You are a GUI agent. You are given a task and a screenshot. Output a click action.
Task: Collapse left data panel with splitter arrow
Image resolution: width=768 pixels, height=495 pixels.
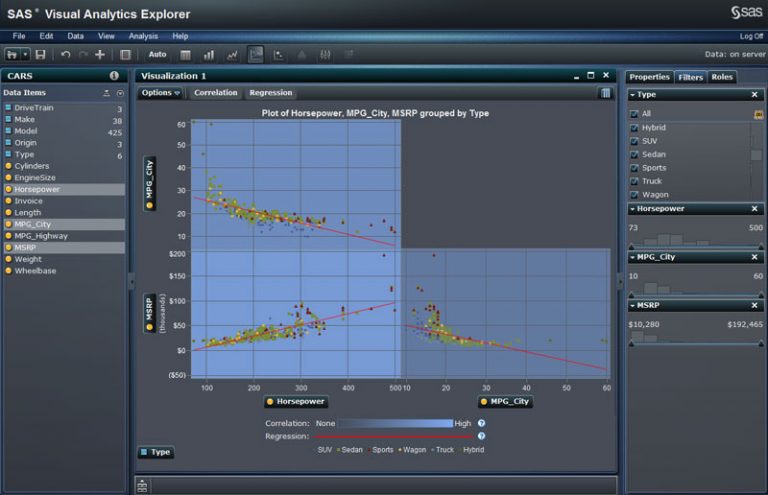131,282
